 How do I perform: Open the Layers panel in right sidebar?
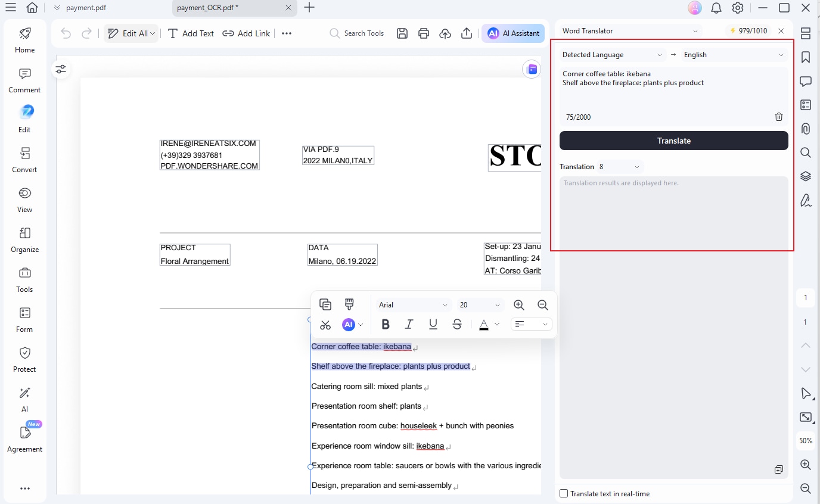point(806,176)
